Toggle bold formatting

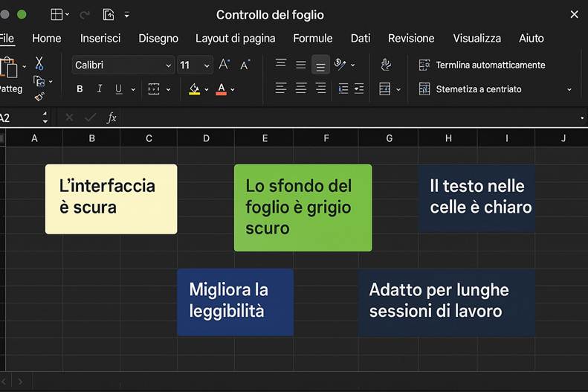(80, 89)
